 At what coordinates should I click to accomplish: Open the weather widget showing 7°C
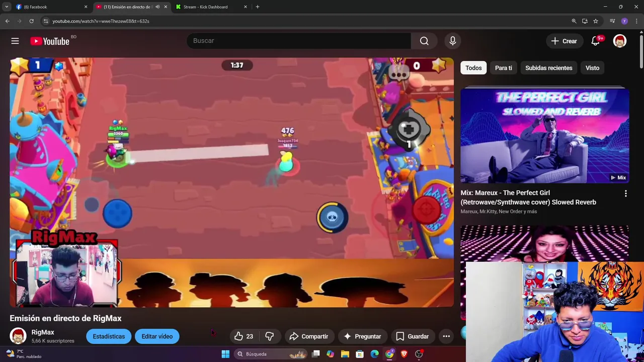[23, 354]
